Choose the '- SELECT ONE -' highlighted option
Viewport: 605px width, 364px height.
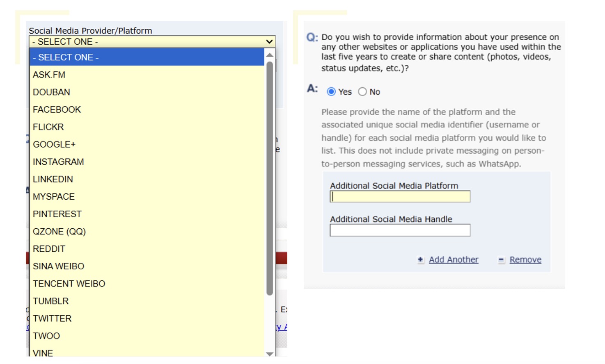point(147,57)
